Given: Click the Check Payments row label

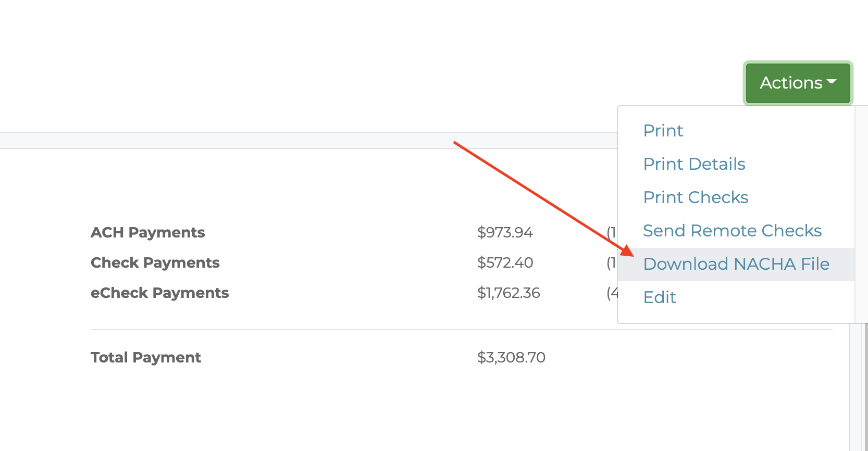Looking at the screenshot, I should click(x=155, y=262).
